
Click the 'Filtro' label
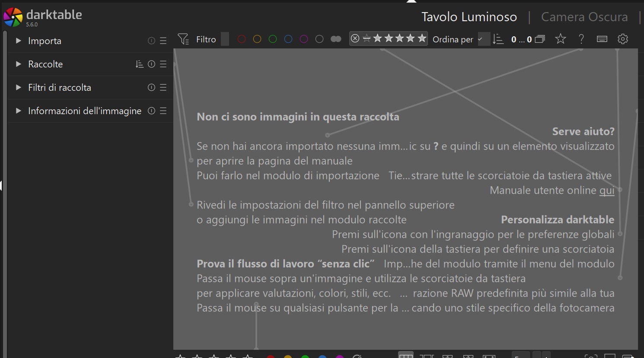coord(206,39)
